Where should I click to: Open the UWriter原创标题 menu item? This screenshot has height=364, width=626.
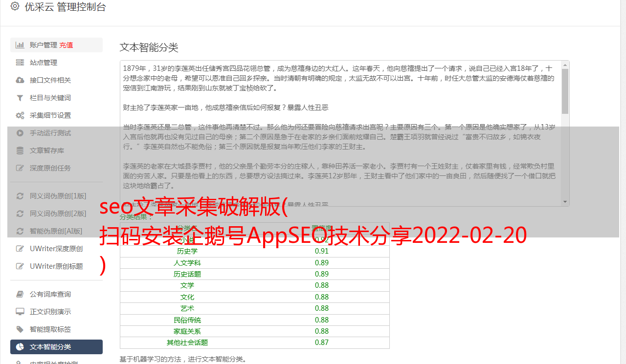click(x=56, y=266)
